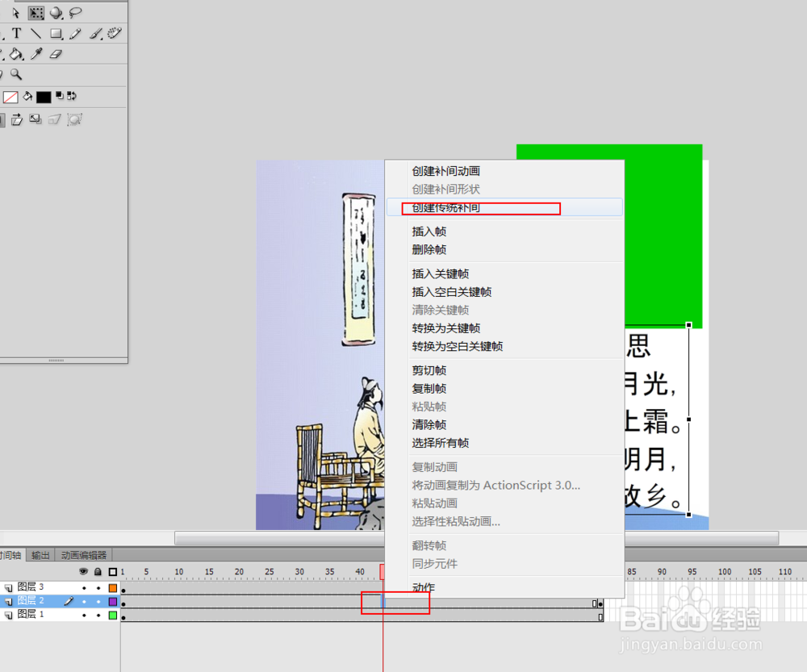Choose 创建补间动画 from context menu
This screenshot has width=807, height=672.
[504, 171]
